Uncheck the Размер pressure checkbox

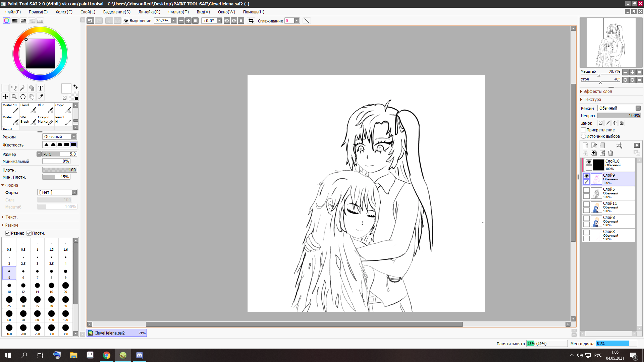tap(8, 233)
